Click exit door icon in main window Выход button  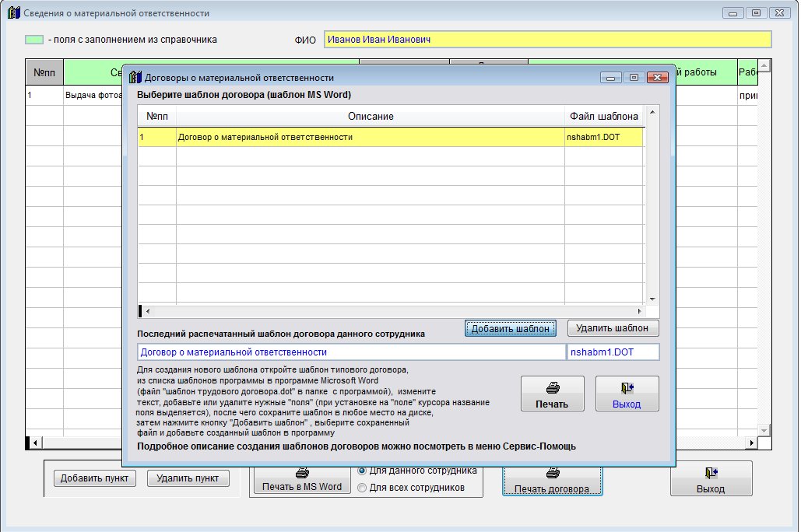711,473
